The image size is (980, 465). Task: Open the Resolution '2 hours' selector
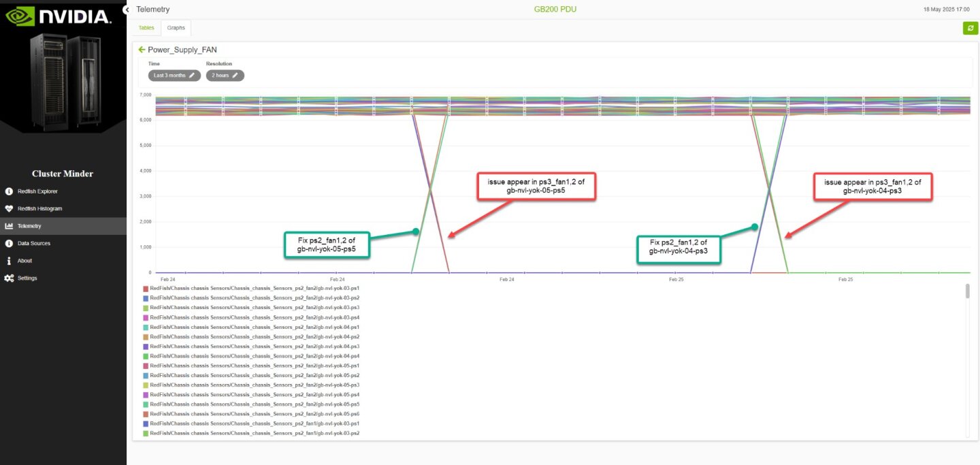(225, 76)
